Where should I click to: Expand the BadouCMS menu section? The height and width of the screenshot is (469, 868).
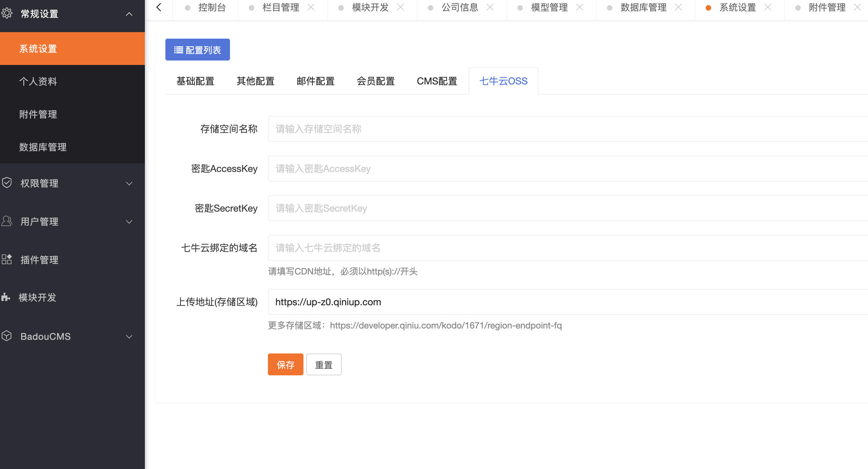click(x=129, y=336)
